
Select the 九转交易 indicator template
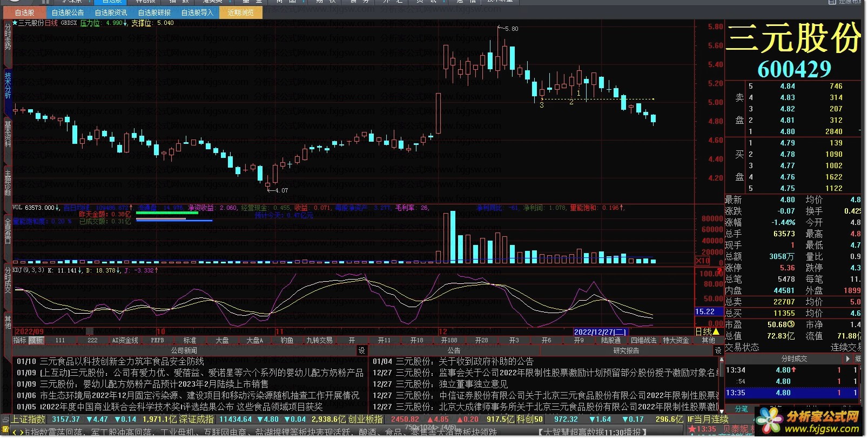319,341
